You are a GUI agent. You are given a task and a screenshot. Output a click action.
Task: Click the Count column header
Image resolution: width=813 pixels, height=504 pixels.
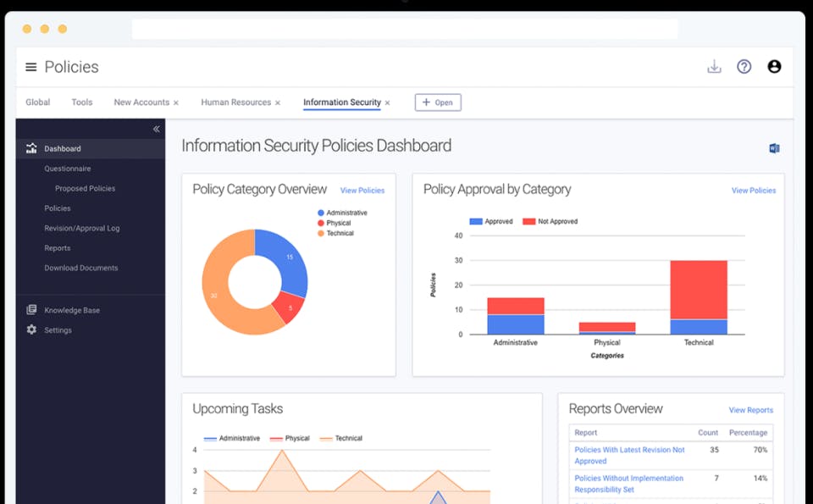coord(708,433)
